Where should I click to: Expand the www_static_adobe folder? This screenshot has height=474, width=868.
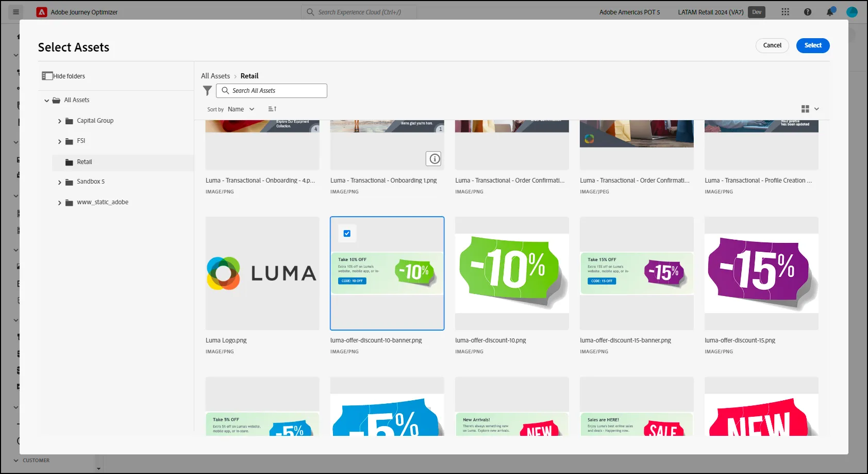(x=59, y=203)
